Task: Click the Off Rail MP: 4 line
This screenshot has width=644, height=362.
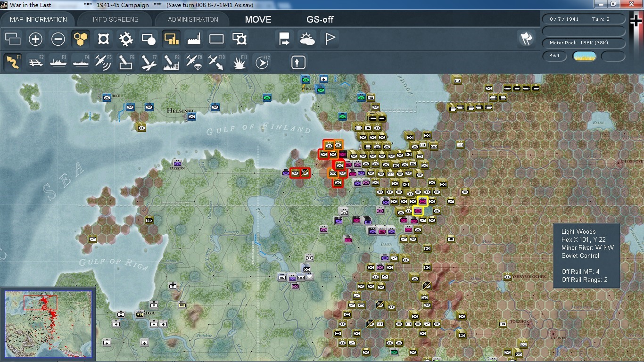Action: [x=580, y=271]
